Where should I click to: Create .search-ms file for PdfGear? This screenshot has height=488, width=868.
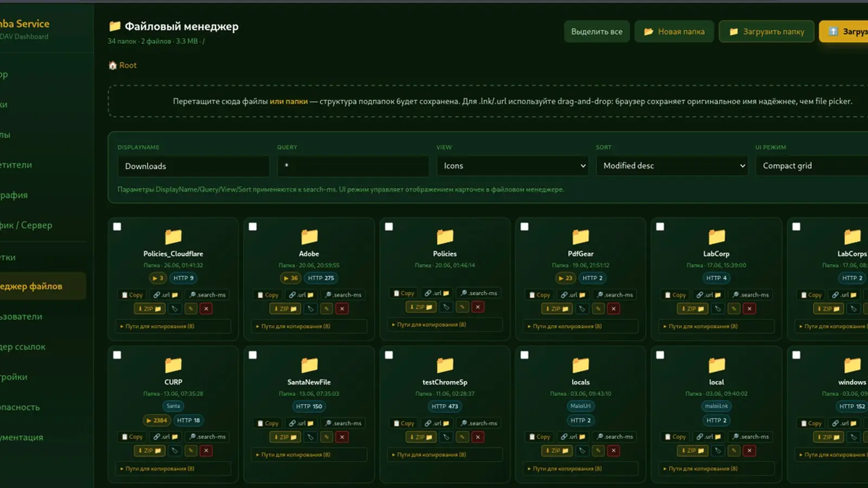click(615, 295)
